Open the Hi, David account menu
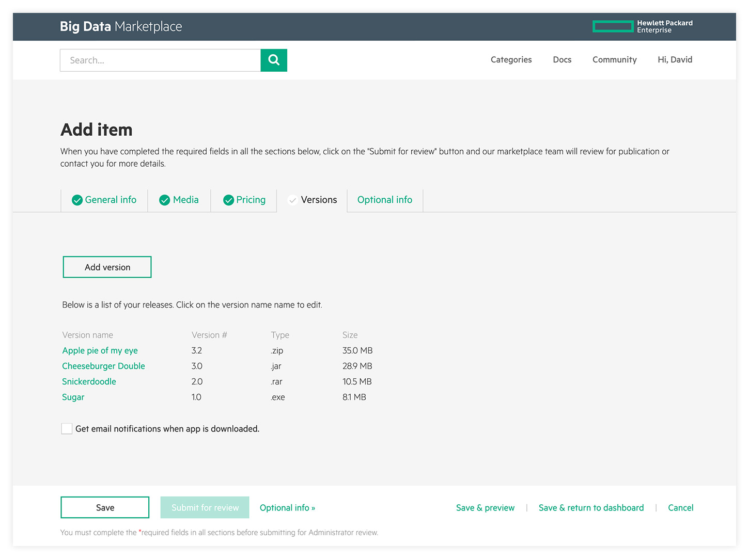The height and width of the screenshot is (560, 749). pyautogui.click(x=675, y=60)
